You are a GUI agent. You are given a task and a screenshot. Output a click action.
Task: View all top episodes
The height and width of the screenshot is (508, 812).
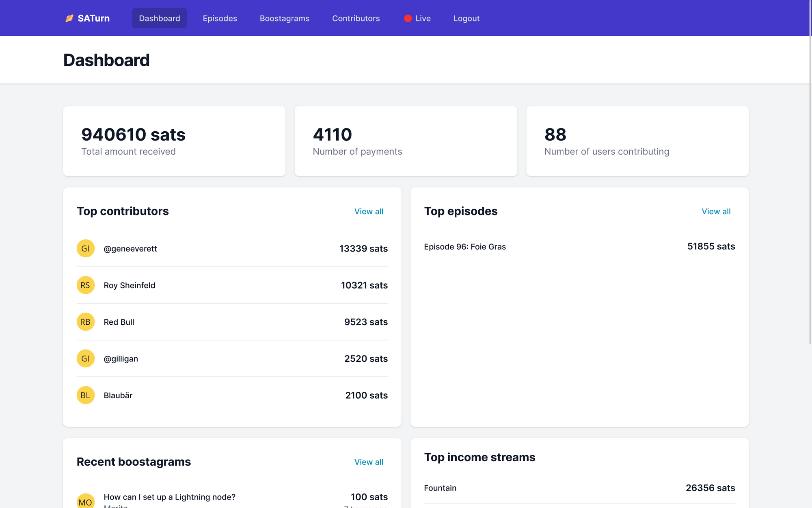716,211
